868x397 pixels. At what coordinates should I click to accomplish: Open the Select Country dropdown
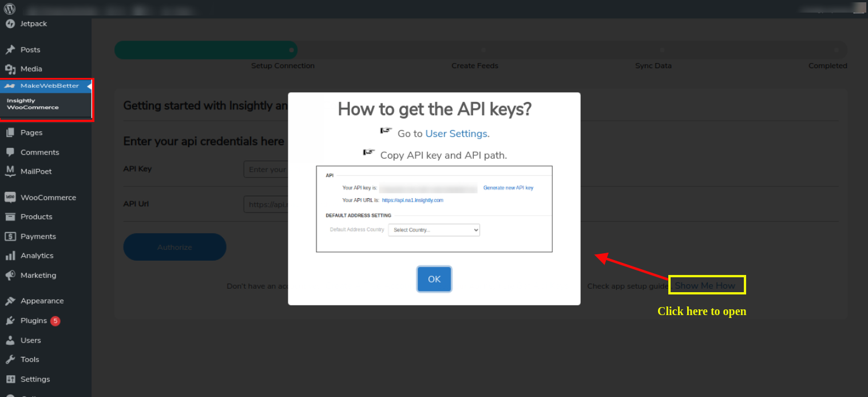pyautogui.click(x=434, y=230)
